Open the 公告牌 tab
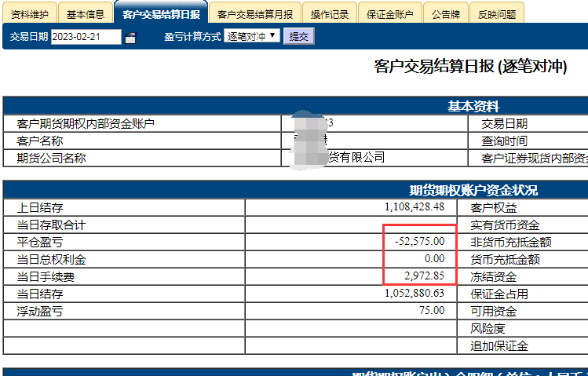The height and width of the screenshot is (376, 588). click(445, 14)
